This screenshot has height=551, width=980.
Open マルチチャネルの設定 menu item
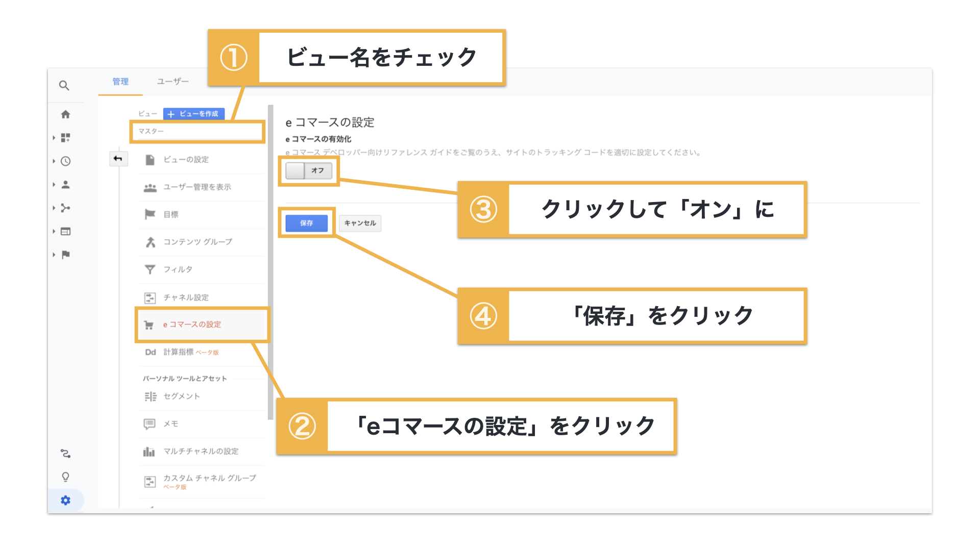point(202,452)
